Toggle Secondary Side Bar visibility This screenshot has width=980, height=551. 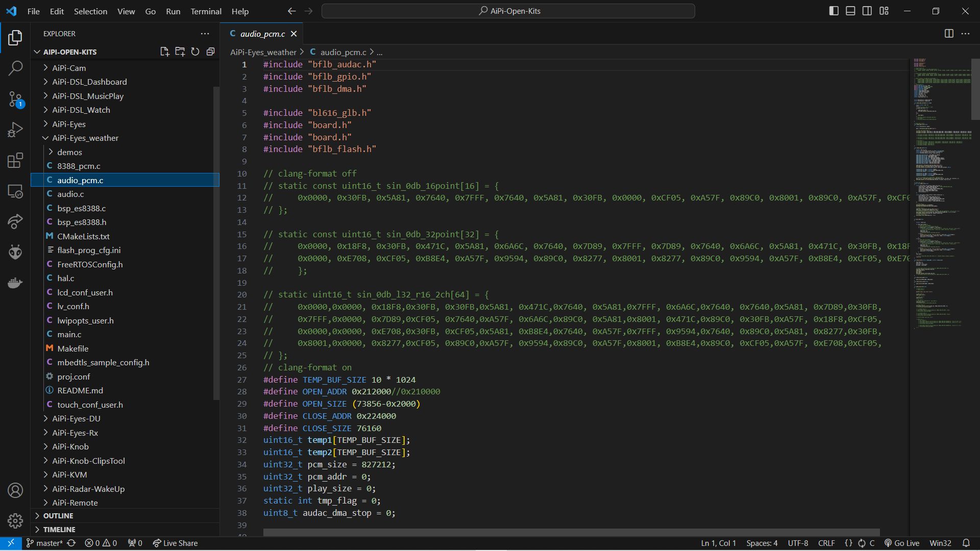click(867, 11)
